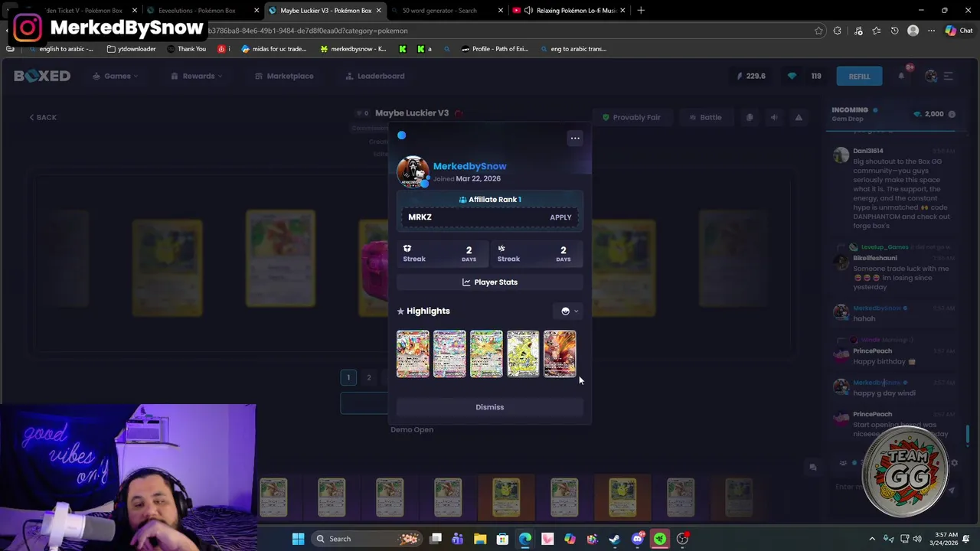Click Dani31614's chat username
Viewport: 980px width, 551px height.
pyautogui.click(x=867, y=151)
